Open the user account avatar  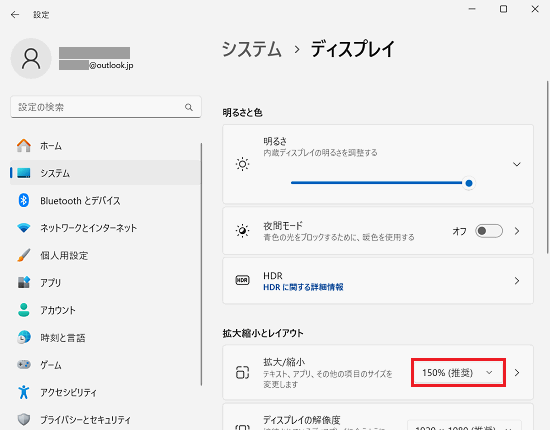click(31, 59)
